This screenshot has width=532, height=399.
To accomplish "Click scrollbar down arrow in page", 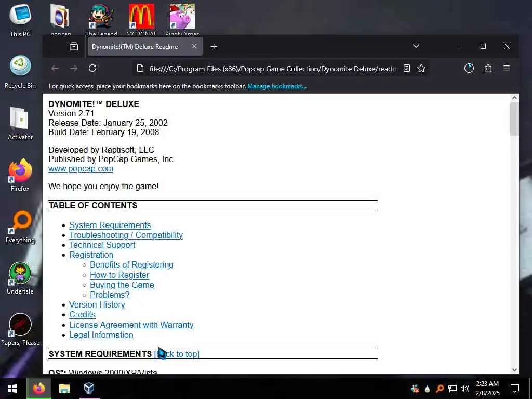I will click(x=514, y=370).
